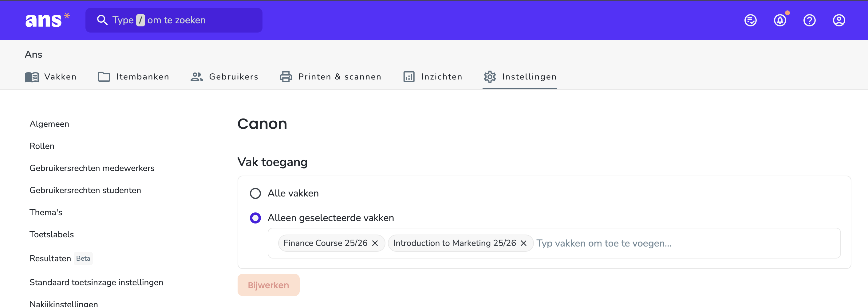Remove Introduction to Marketing 25/26 tag
Viewport: 868px width, 307px height.
(x=524, y=243)
